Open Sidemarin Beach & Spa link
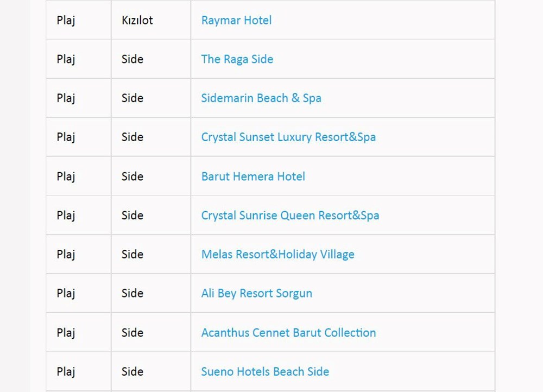The height and width of the screenshot is (392, 543). (x=261, y=98)
